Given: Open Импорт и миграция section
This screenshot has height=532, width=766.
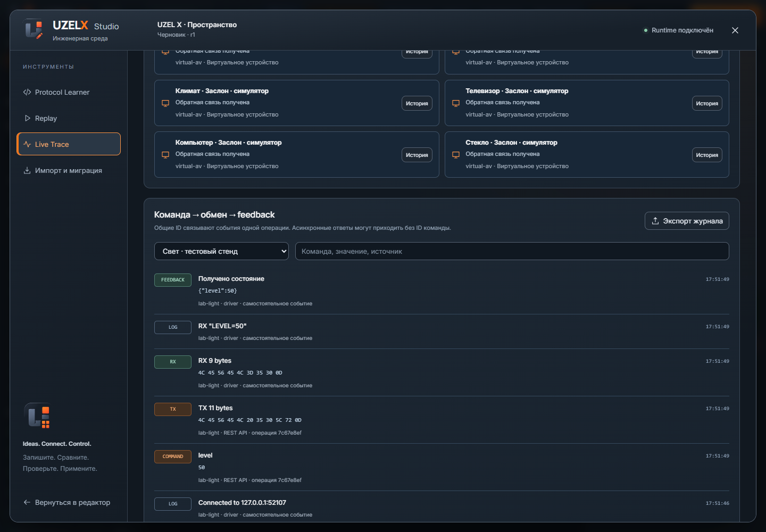Looking at the screenshot, I should pos(69,170).
